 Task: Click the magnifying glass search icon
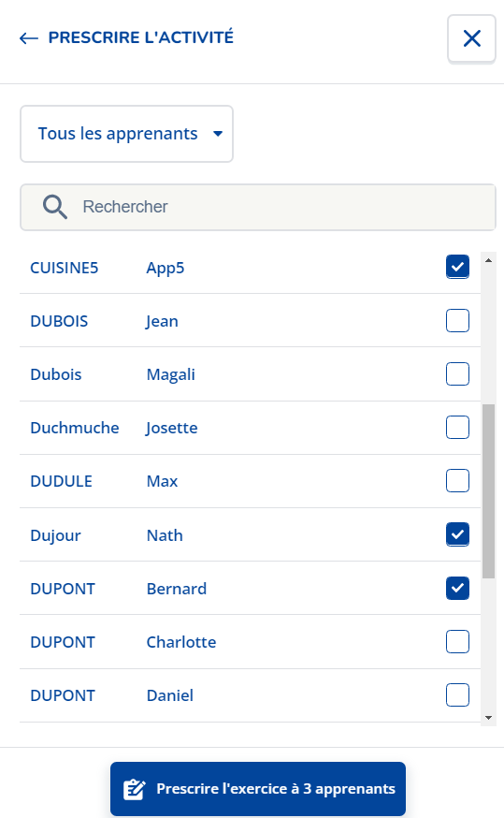[55, 207]
